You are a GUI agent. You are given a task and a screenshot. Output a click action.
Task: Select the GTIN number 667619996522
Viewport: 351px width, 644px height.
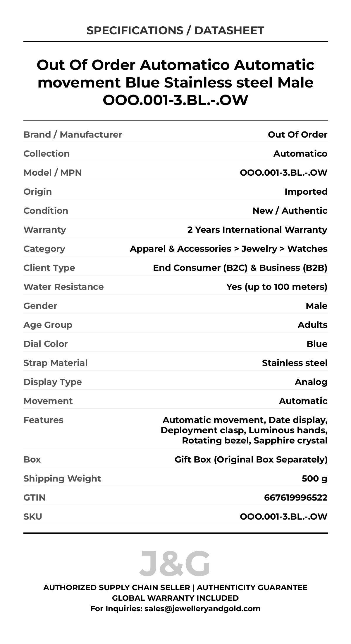295,498
